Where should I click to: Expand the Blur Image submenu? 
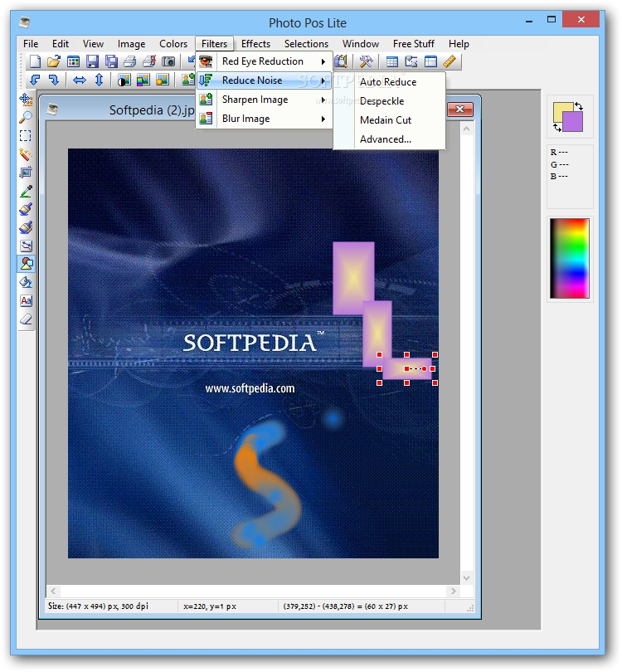click(x=265, y=119)
